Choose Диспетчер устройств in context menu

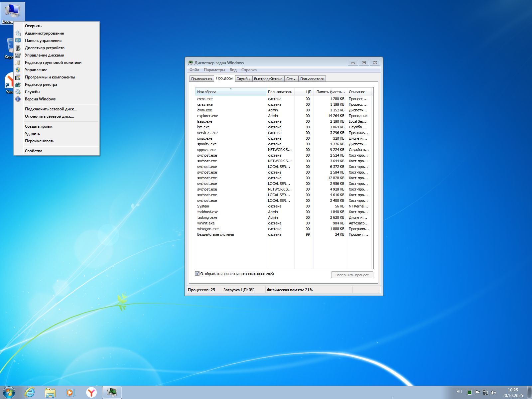click(x=45, y=48)
